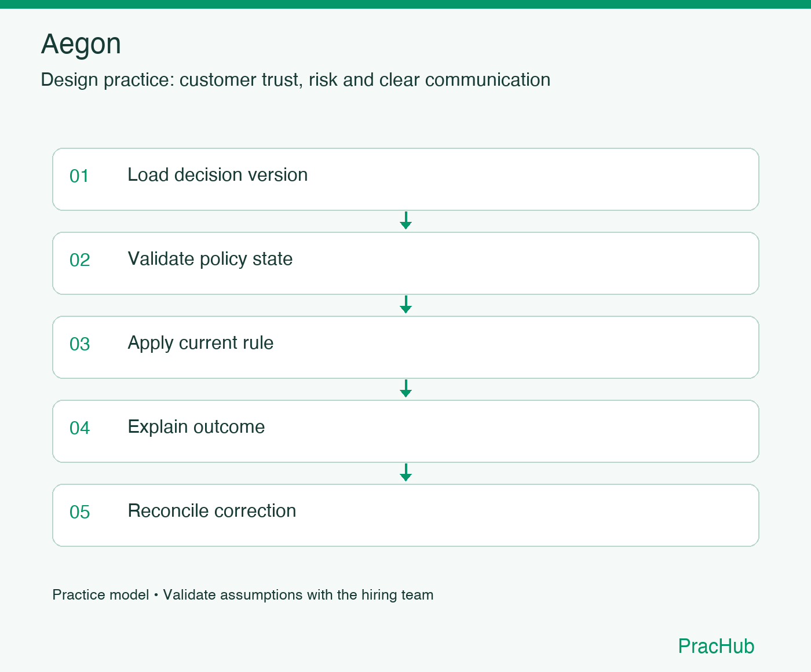Click the Practice model footer note
The image size is (811, 672).
[x=243, y=595]
